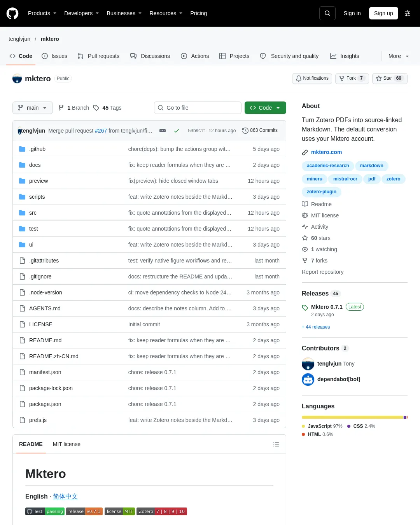Click the yellow JavaScript language bar
The height and width of the screenshot is (525, 420).
tap(352, 417)
